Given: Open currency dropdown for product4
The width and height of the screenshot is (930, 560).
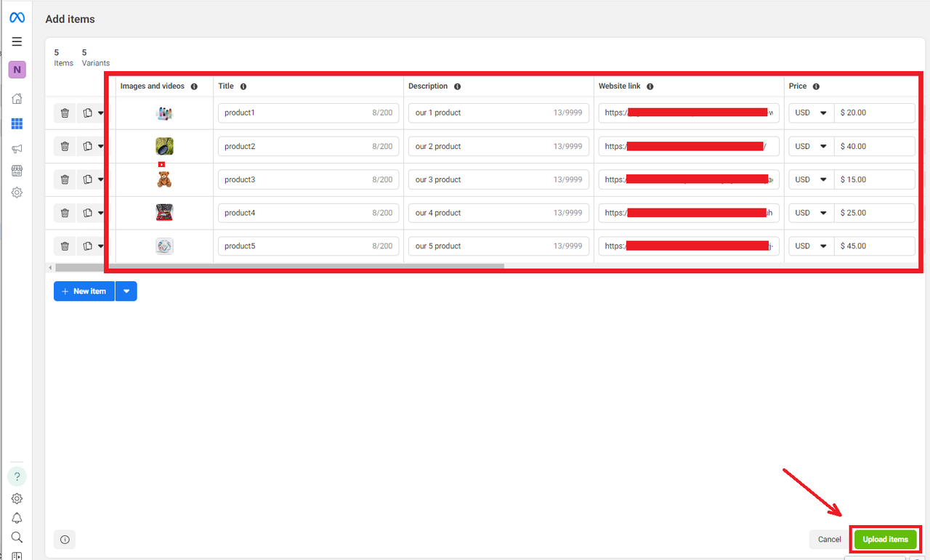Looking at the screenshot, I should [x=812, y=213].
